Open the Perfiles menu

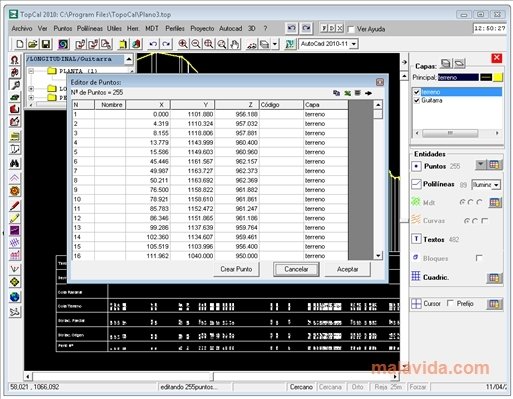[175, 29]
